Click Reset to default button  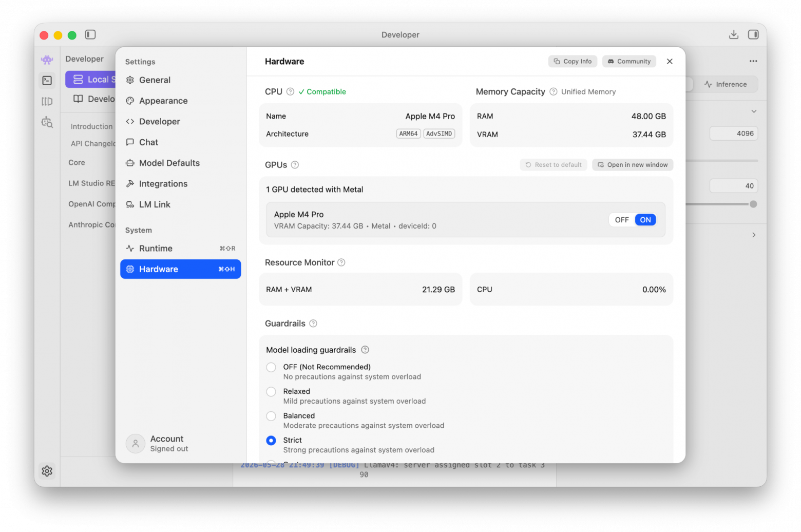(x=554, y=165)
